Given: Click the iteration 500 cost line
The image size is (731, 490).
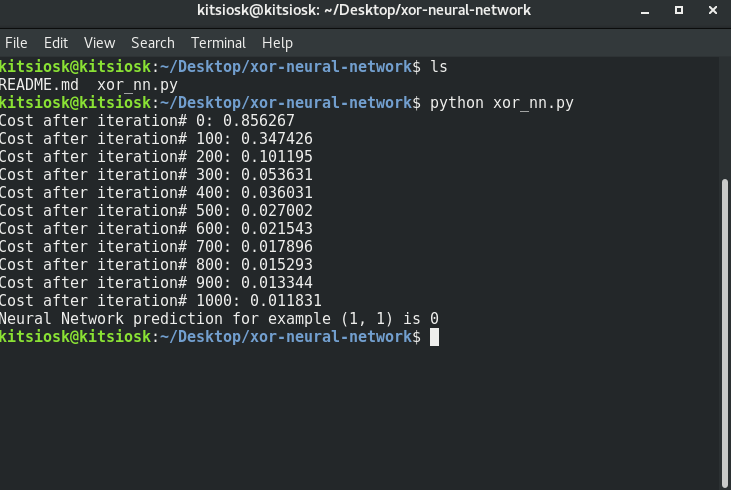Looking at the screenshot, I should point(156,211).
